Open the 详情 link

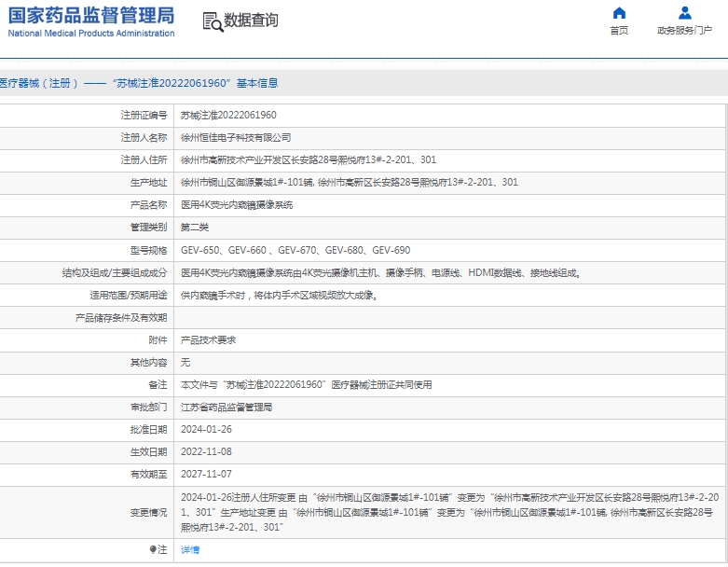190,550
